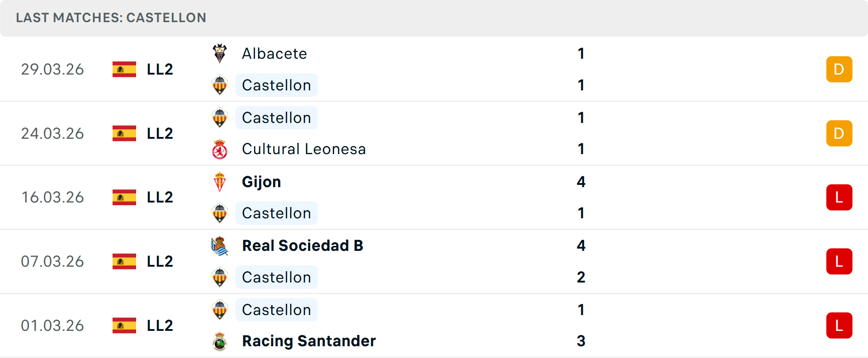Viewport: 868px width, 358px height.
Task: Open the Albacete team link
Action: (x=274, y=54)
